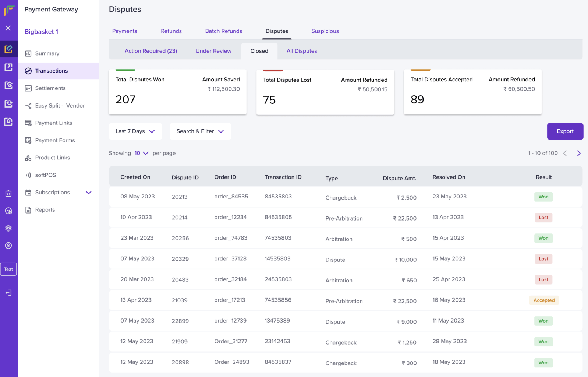Viewport: 588px width, 377px height.
Task: Open Settlements via its sidebar icon
Action: pyautogui.click(x=28, y=88)
